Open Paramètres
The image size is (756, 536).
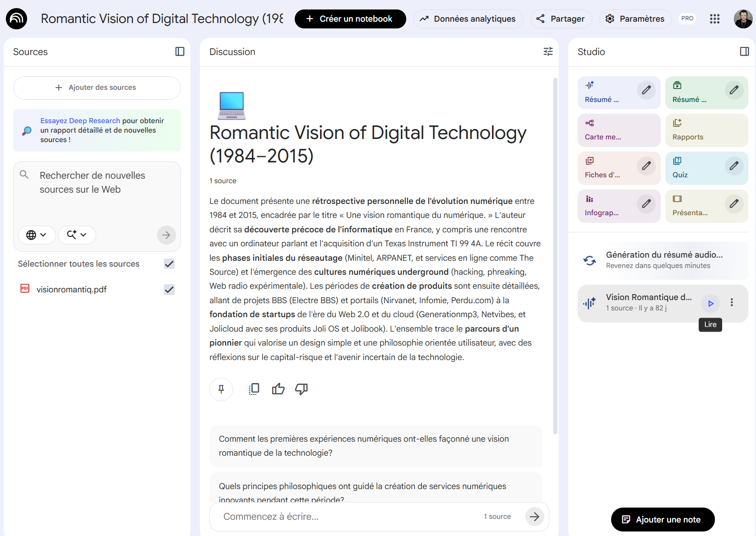pyautogui.click(x=635, y=19)
